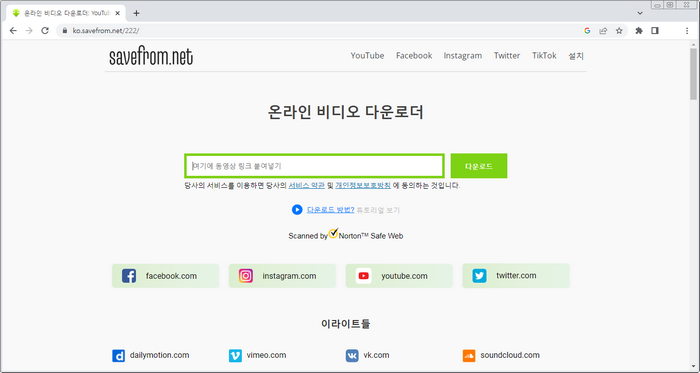Open the 다운로드 방법? link
This screenshot has width=700, height=373.
pos(330,210)
